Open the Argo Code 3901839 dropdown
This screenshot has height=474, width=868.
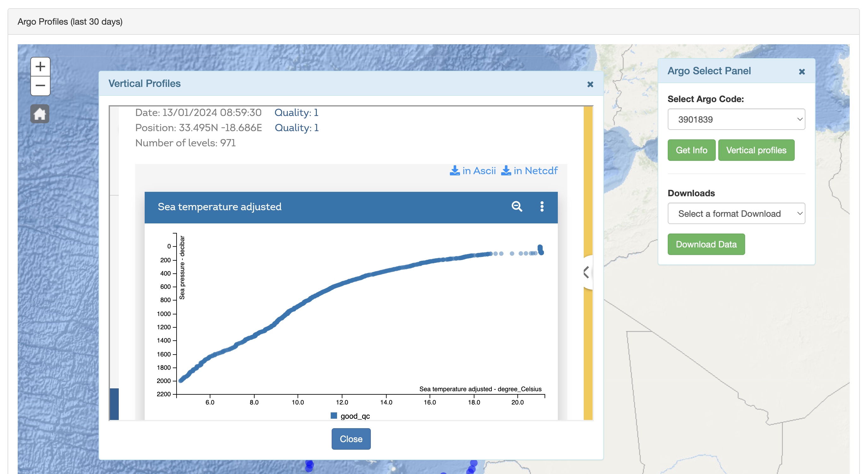(x=736, y=119)
